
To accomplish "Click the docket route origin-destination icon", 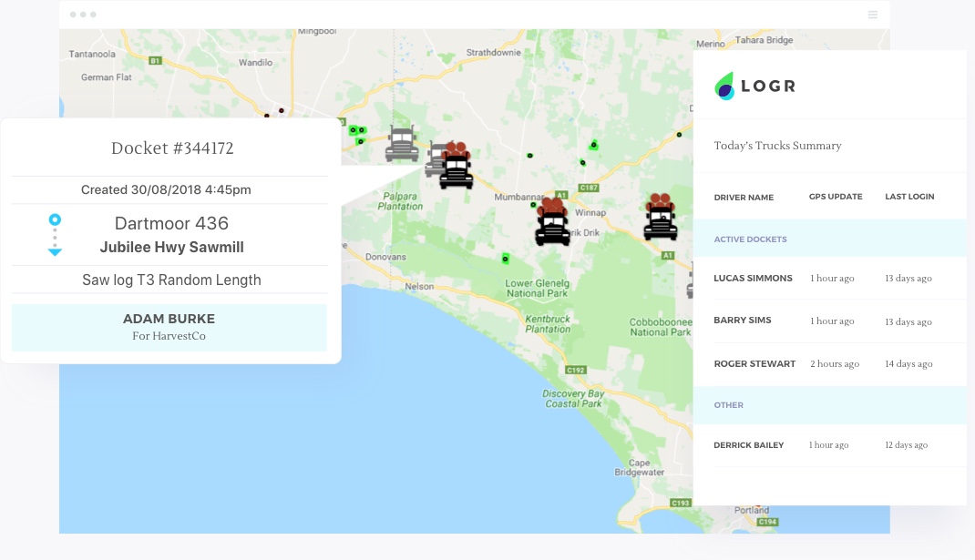I will pyautogui.click(x=55, y=235).
